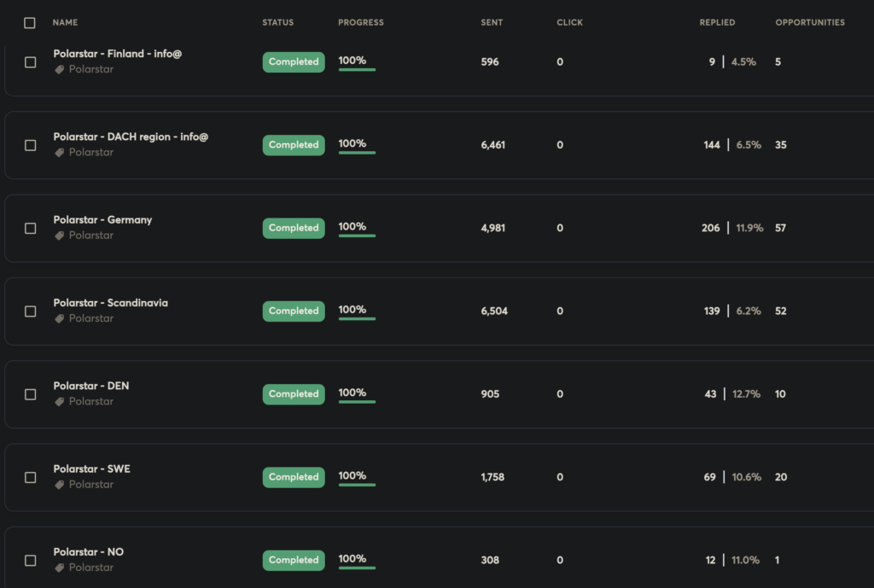874x588 pixels.
Task: Toggle the select-all checkbox in the header
Action: click(30, 23)
